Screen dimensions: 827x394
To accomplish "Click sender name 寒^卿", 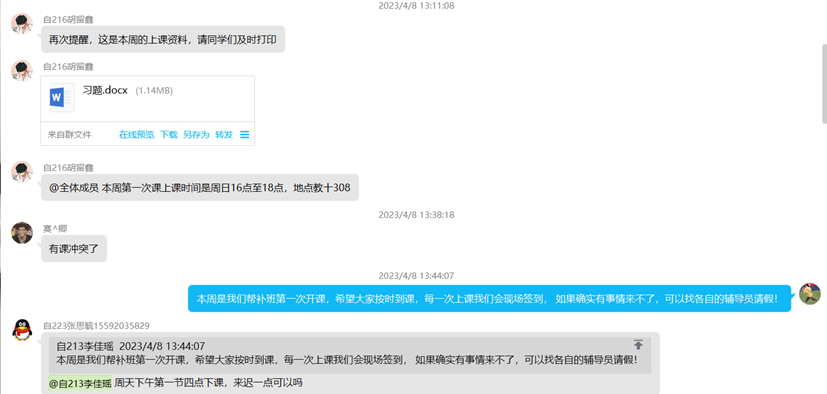I will tap(55, 229).
